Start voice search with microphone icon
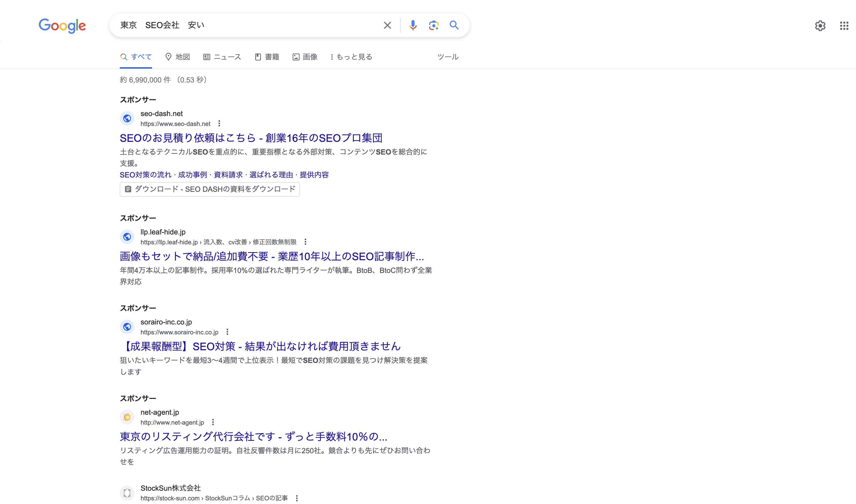856x504 pixels. [413, 25]
